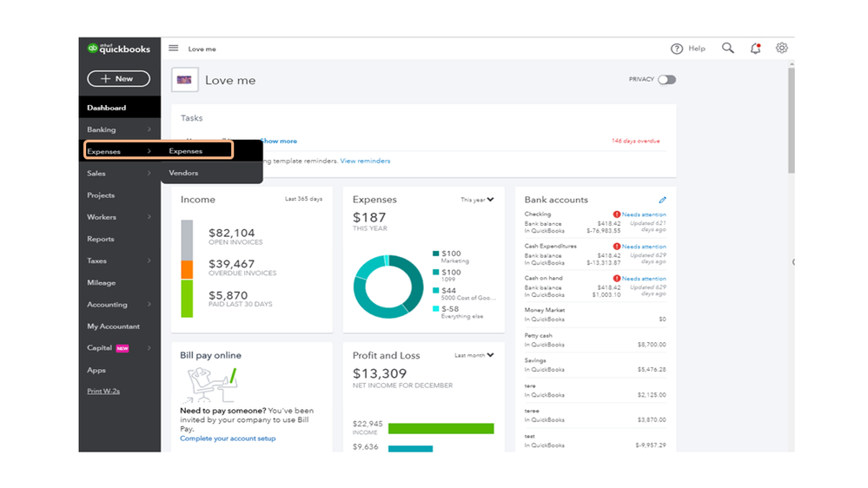The width and height of the screenshot is (868, 488).
Task: Click the green Income bar in Profit and Loss
Action: pyautogui.click(x=441, y=428)
